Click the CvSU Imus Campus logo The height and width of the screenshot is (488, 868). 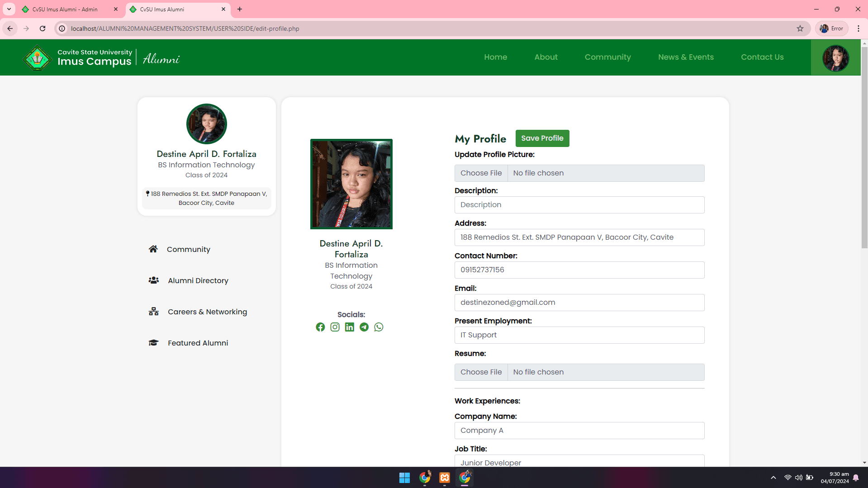pos(37,57)
